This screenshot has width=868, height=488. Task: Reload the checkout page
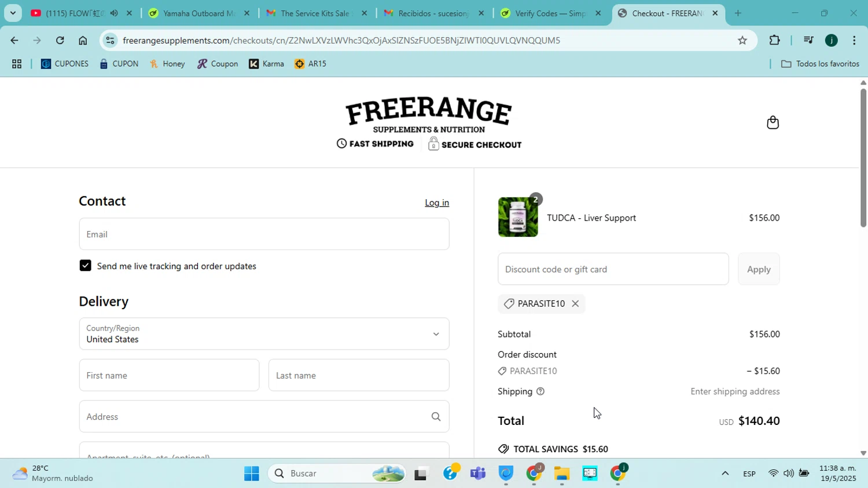click(60, 41)
